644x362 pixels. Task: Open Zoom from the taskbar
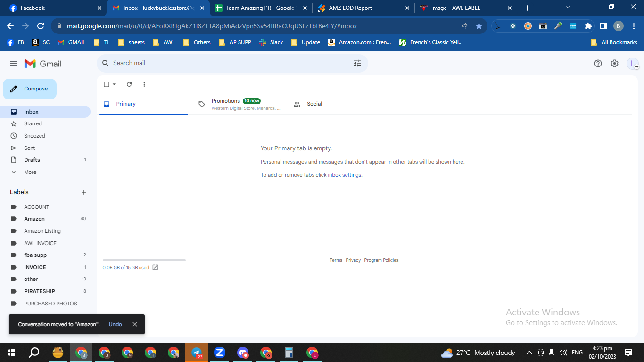(219, 353)
